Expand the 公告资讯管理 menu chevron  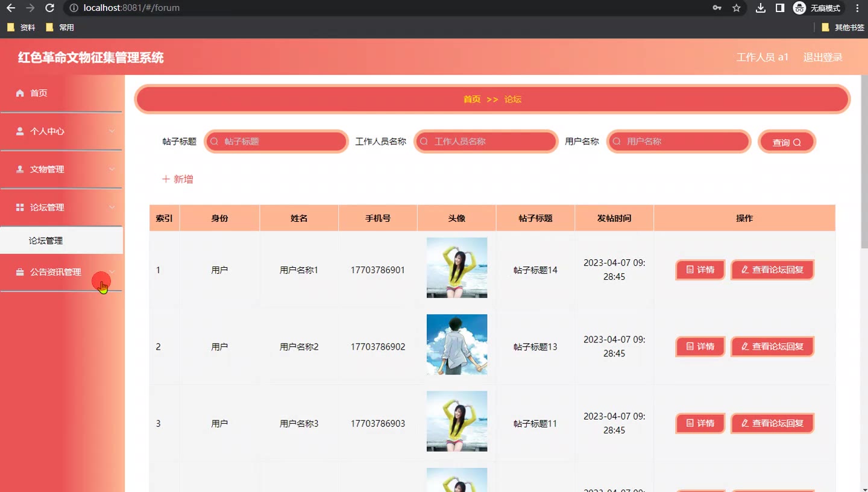pyautogui.click(x=112, y=272)
